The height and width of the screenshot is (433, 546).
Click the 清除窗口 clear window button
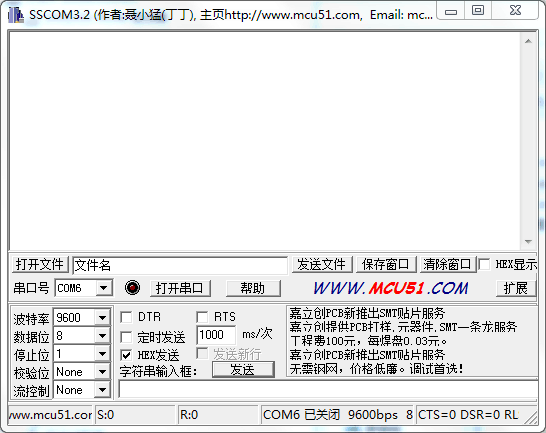click(447, 264)
